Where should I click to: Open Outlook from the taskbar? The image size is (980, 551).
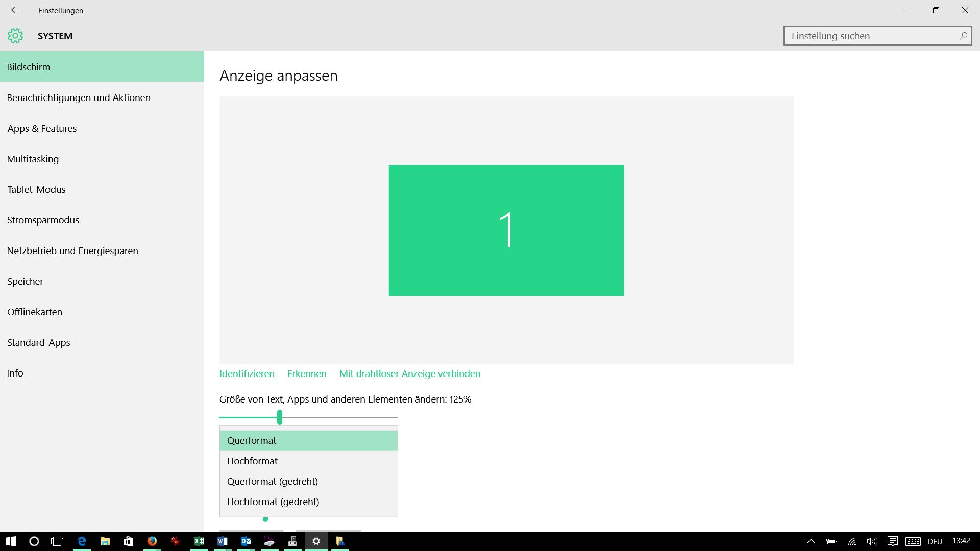[x=246, y=541]
